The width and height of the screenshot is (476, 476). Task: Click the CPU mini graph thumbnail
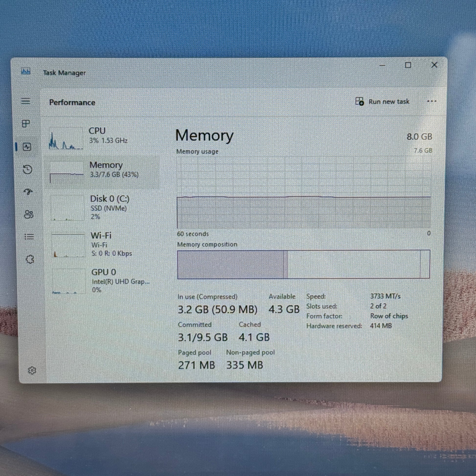66,138
